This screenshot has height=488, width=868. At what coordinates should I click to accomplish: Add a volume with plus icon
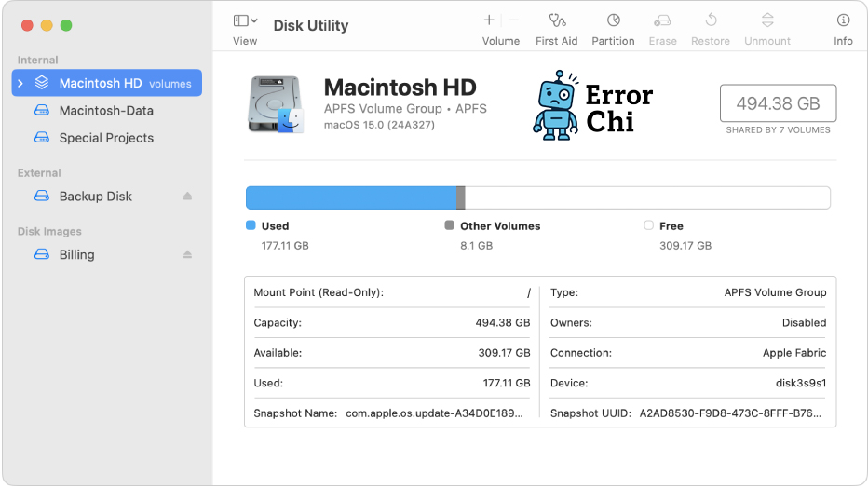[x=489, y=20]
